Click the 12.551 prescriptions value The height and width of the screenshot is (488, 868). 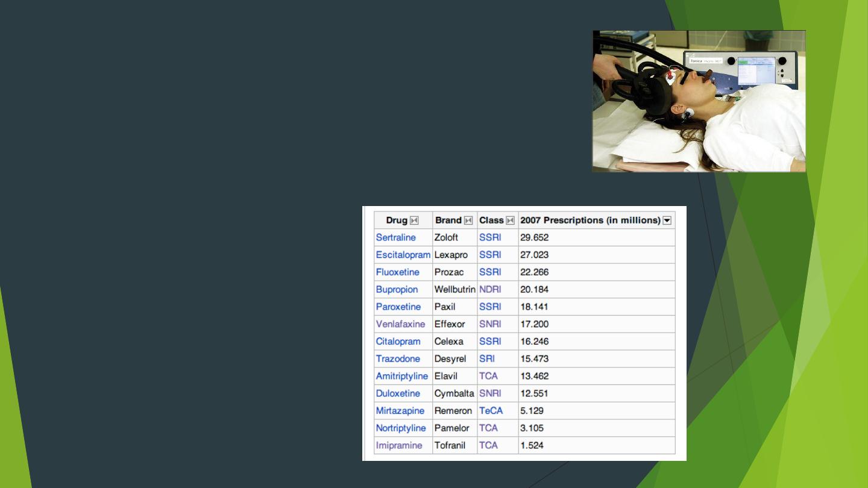click(x=535, y=393)
